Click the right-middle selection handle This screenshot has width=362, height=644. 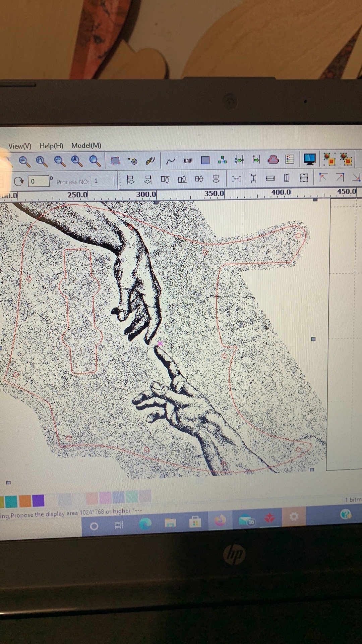(313, 339)
